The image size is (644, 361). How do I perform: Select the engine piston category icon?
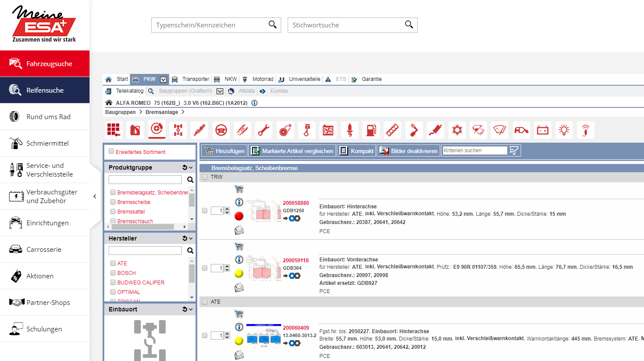pos(307,130)
